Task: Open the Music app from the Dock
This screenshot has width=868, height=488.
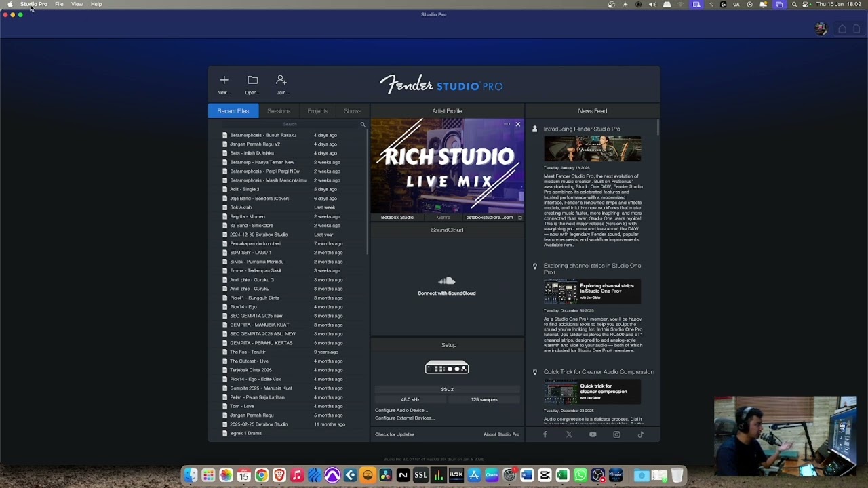Action: (x=296, y=476)
